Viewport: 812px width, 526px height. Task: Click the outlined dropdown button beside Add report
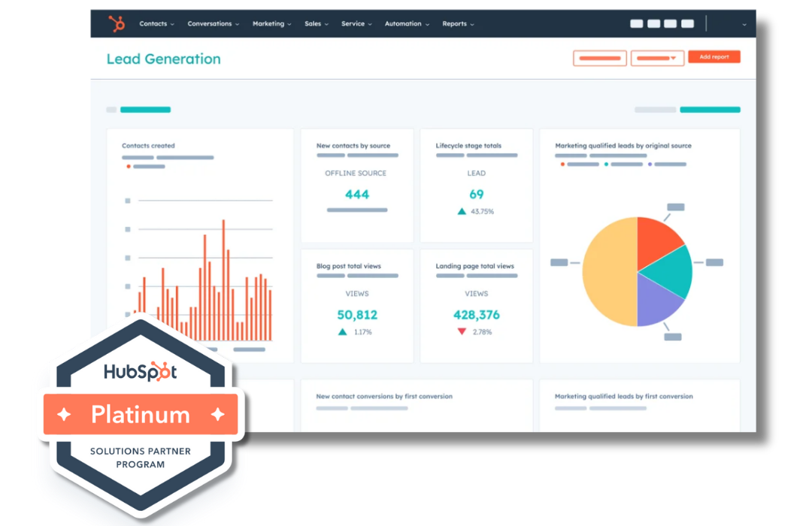point(657,58)
